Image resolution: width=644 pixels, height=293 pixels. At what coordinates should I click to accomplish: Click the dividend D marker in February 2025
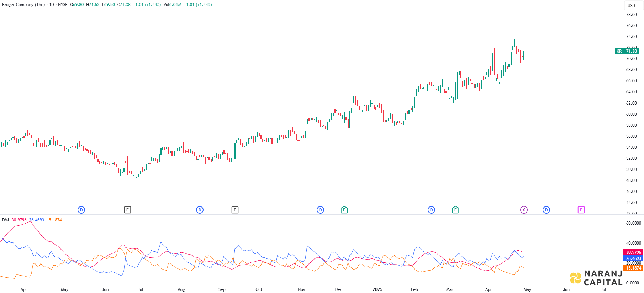coord(431,210)
